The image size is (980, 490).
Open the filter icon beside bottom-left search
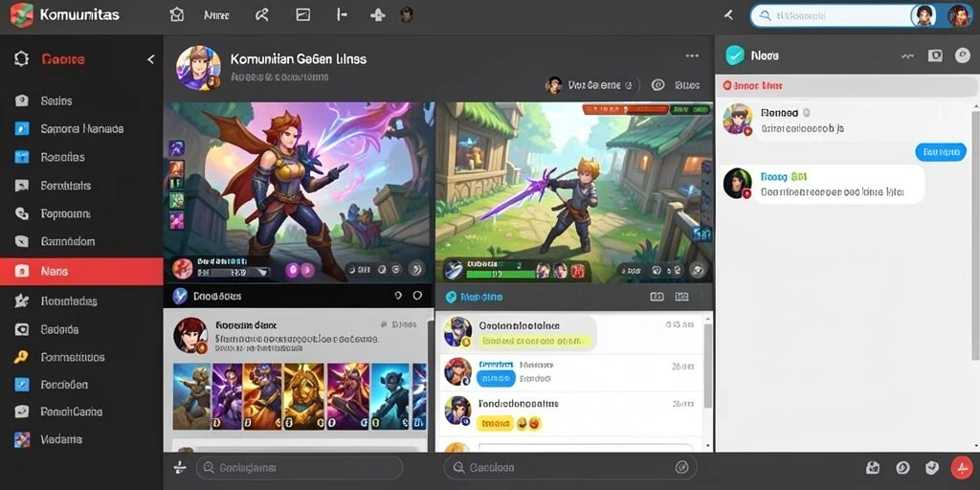pyautogui.click(x=179, y=467)
